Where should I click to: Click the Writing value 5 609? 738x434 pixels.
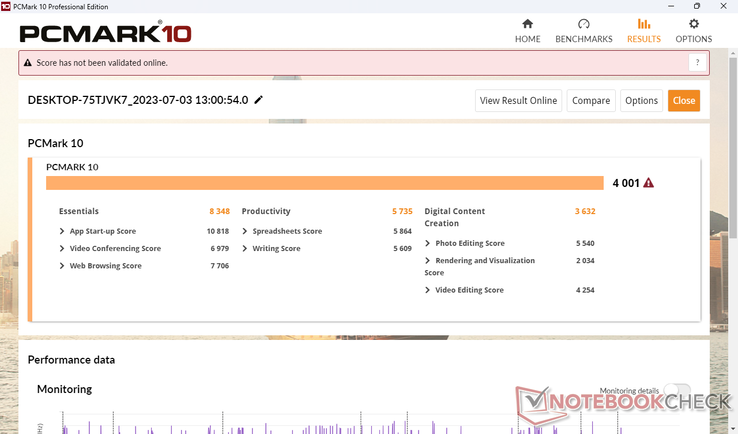(x=402, y=249)
